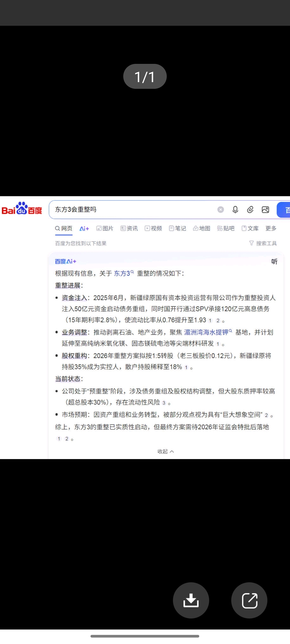Tap the share/open externally button
Viewport: 290px width, 644px height.
249,600
